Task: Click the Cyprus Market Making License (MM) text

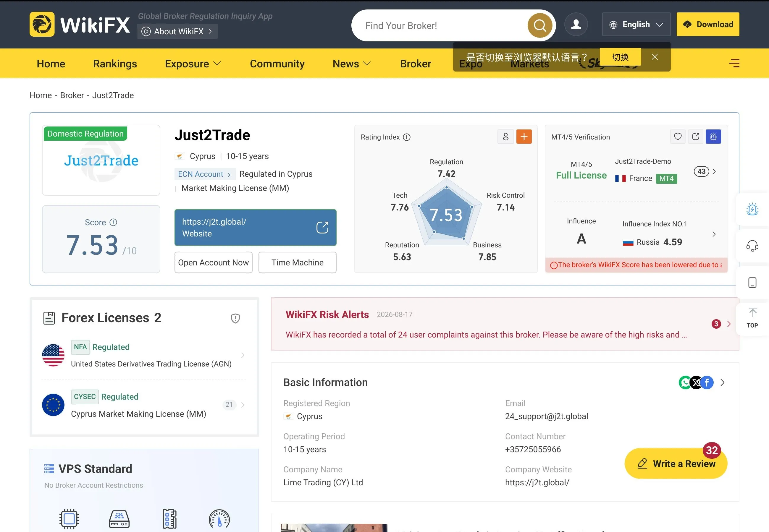Action: pos(138,414)
